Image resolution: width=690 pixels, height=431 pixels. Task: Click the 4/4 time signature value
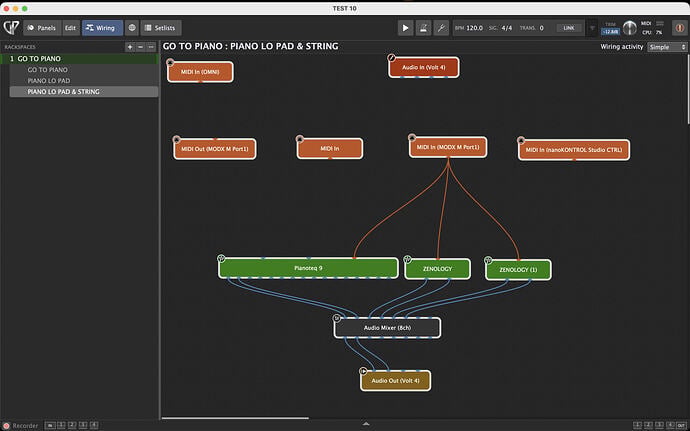(x=506, y=28)
